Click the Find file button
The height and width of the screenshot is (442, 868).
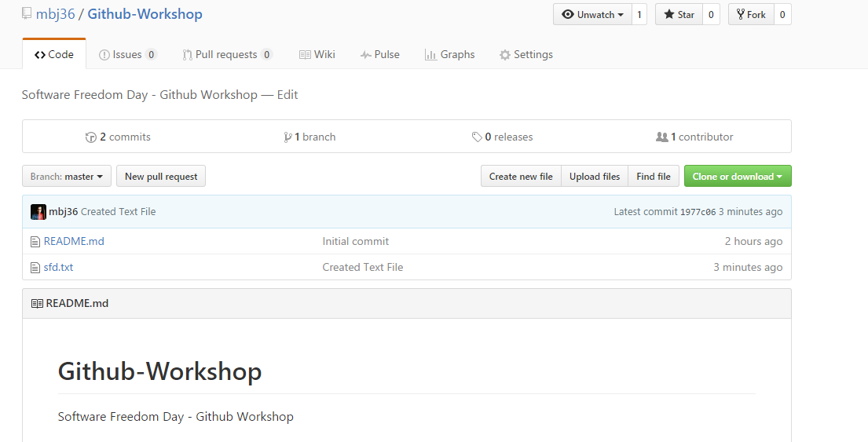pos(654,176)
